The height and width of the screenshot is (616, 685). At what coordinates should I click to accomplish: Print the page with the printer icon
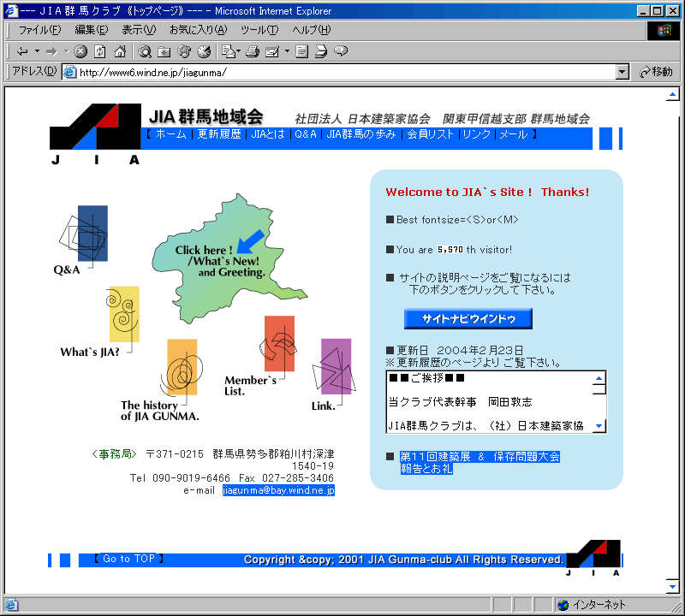[252, 51]
